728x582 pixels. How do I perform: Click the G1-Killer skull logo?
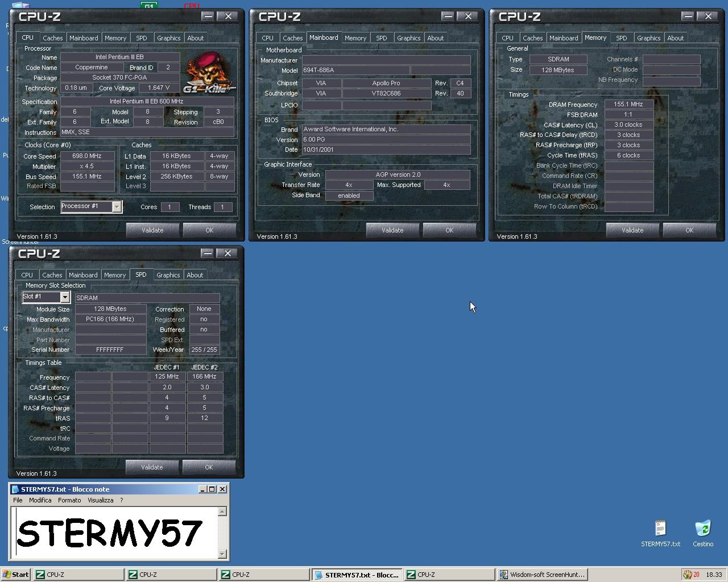point(209,72)
